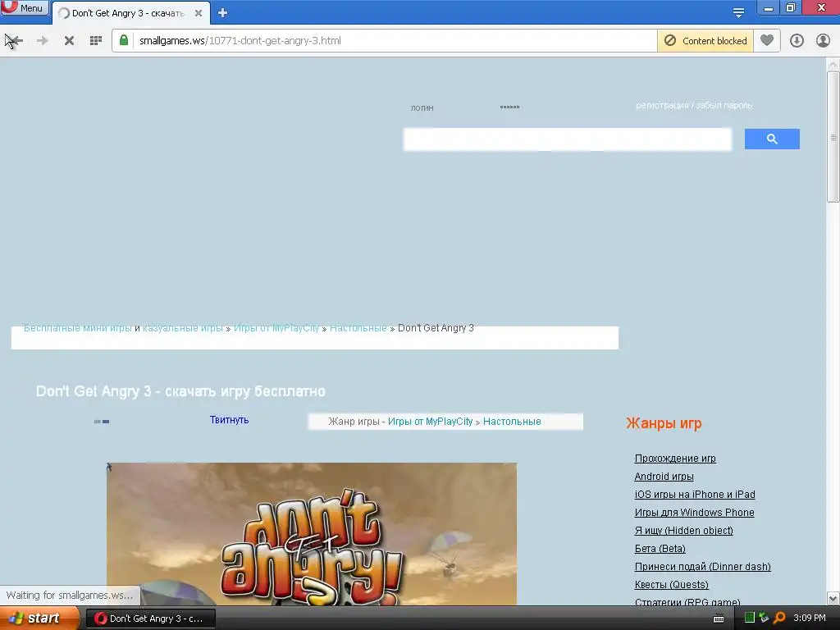
Task: Click the Жанры игр sidebar heading
Action: (664, 424)
